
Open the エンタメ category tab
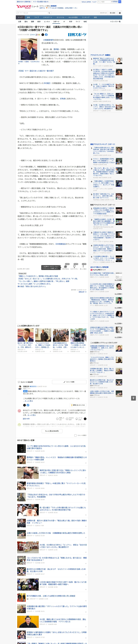pos(47,22)
